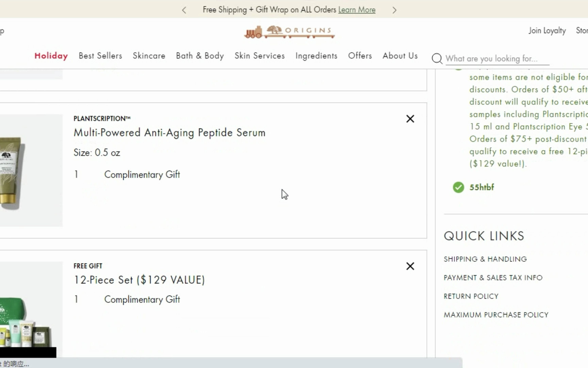Open the Skin Services menu
Viewport: 588px width, 368px height.
pyautogui.click(x=259, y=56)
